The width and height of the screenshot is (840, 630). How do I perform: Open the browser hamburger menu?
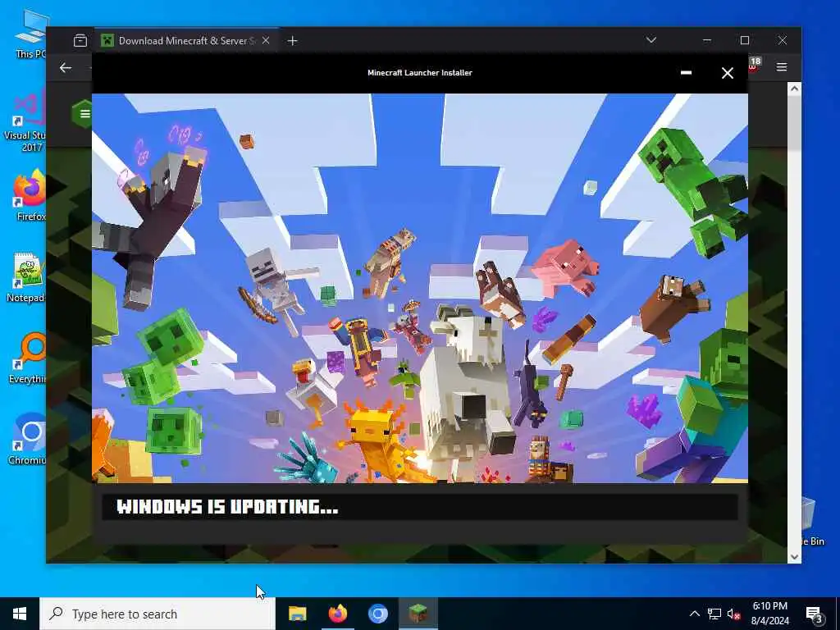click(x=782, y=67)
